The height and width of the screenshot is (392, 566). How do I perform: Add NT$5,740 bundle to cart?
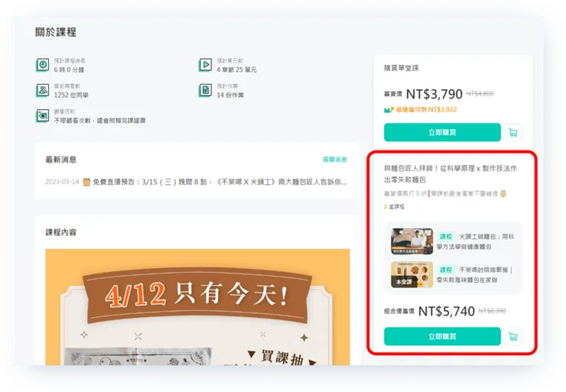pyautogui.click(x=513, y=336)
